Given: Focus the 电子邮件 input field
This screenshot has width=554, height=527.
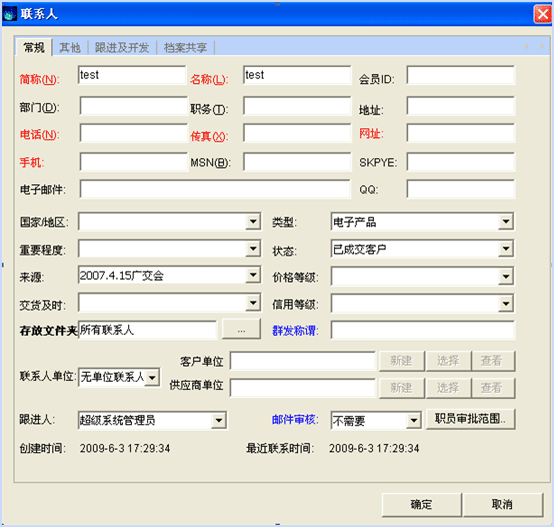Looking at the screenshot, I should click(x=215, y=189).
